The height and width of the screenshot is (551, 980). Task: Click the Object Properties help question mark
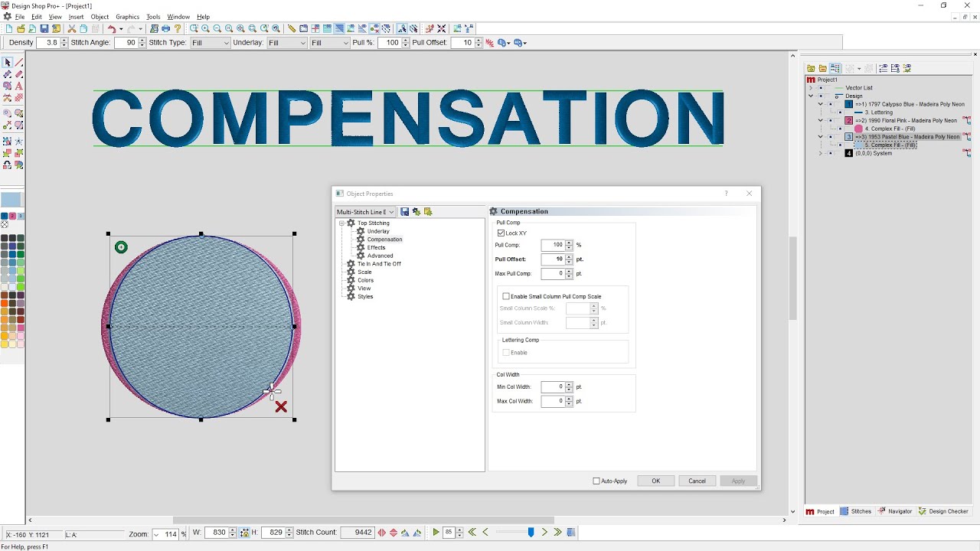(727, 194)
